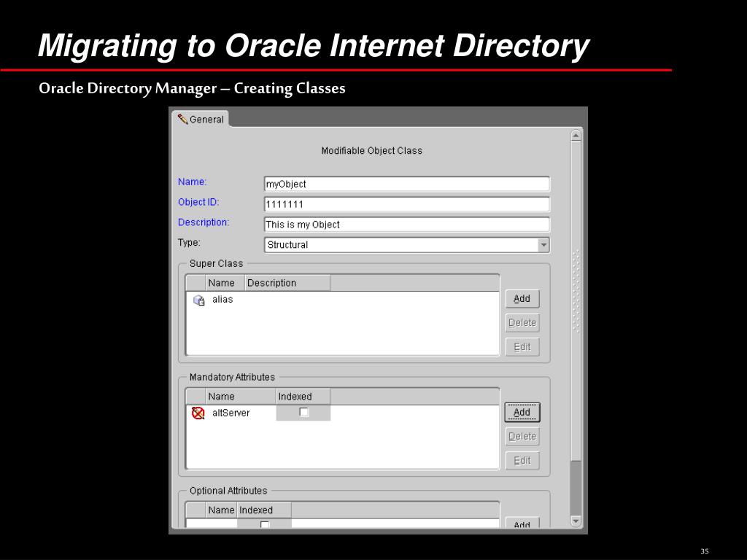Click Name header in Optional Attributes table
The height and width of the screenshot is (560, 747).
pos(221,510)
